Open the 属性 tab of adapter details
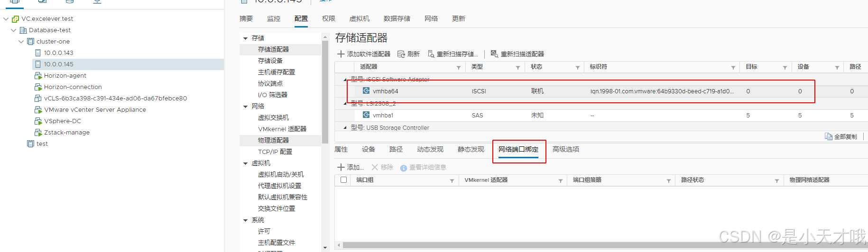The width and height of the screenshot is (868, 252). click(x=341, y=149)
